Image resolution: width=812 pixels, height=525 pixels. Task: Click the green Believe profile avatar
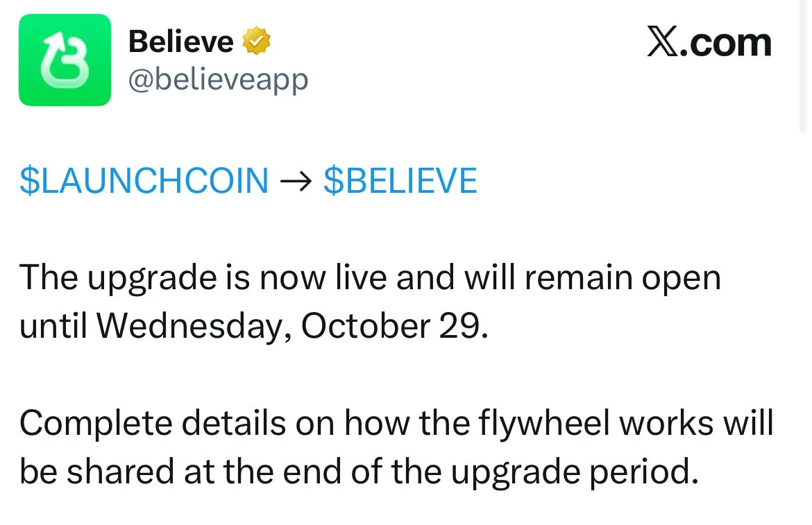point(65,60)
